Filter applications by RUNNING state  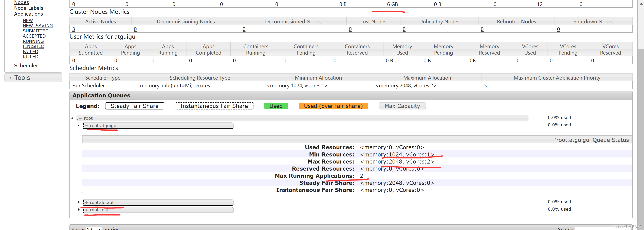tap(33, 41)
